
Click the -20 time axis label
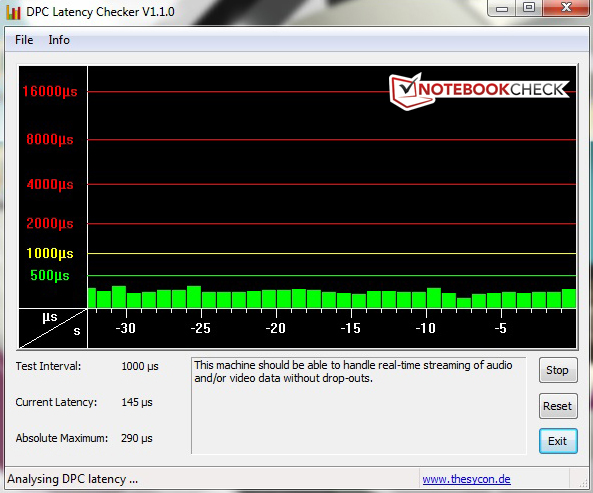coord(275,328)
